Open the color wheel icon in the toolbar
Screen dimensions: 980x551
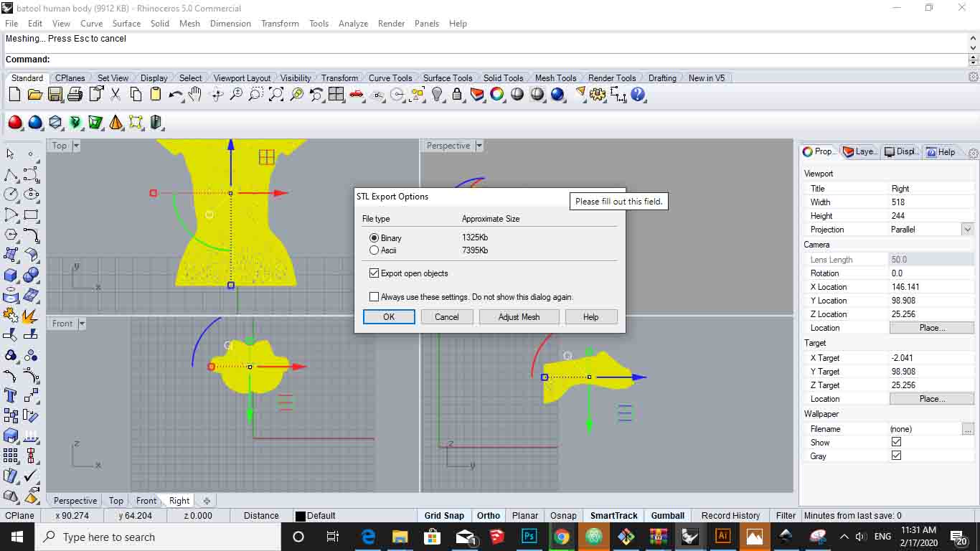(x=497, y=94)
